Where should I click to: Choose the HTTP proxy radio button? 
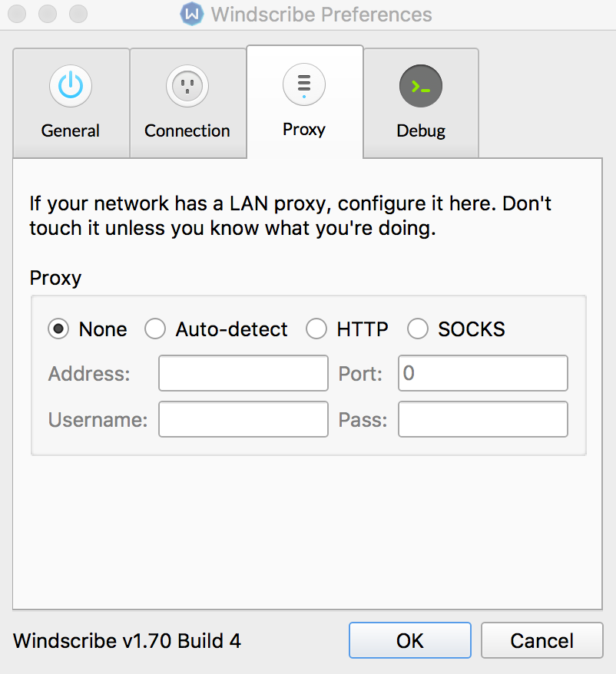pyautogui.click(x=316, y=329)
